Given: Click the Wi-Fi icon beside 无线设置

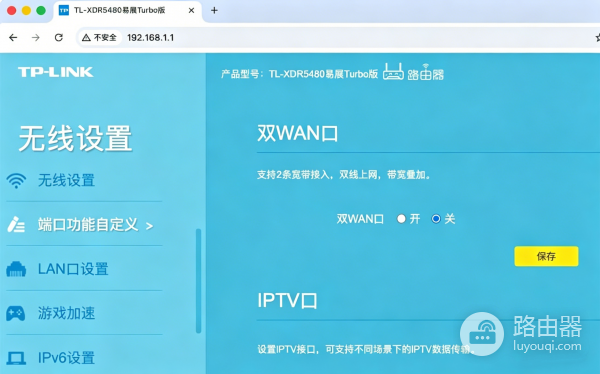Looking at the screenshot, I should pyautogui.click(x=16, y=181).
